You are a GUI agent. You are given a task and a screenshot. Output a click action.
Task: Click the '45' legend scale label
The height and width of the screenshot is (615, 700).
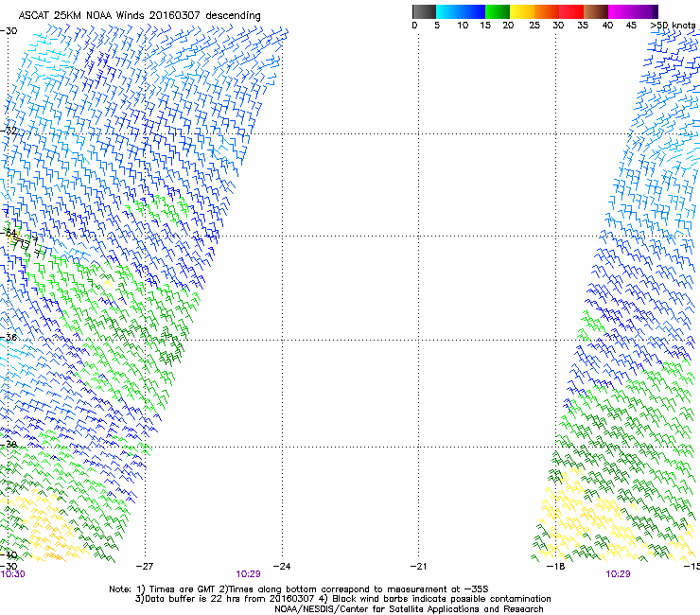pos(631,26)
